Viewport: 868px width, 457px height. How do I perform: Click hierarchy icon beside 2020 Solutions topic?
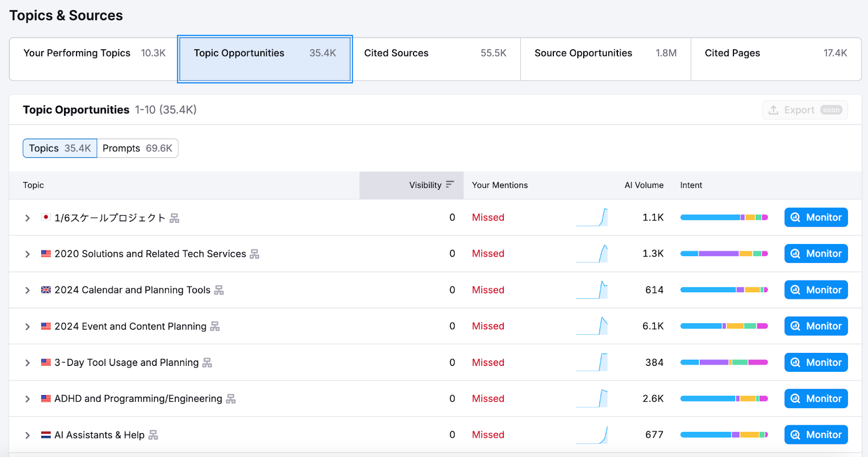click(254, 254)
